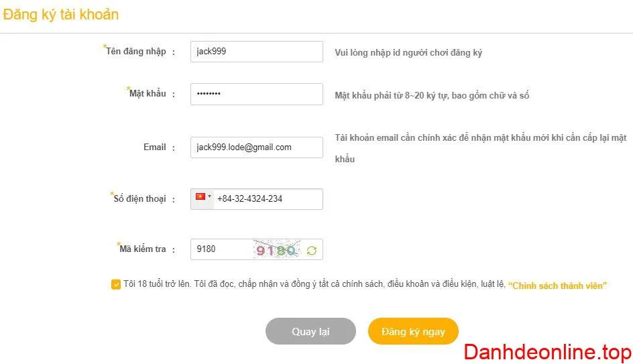633x364 pixels.
Task: Click the Mật khẩu label
Action: tap(148, 94)
